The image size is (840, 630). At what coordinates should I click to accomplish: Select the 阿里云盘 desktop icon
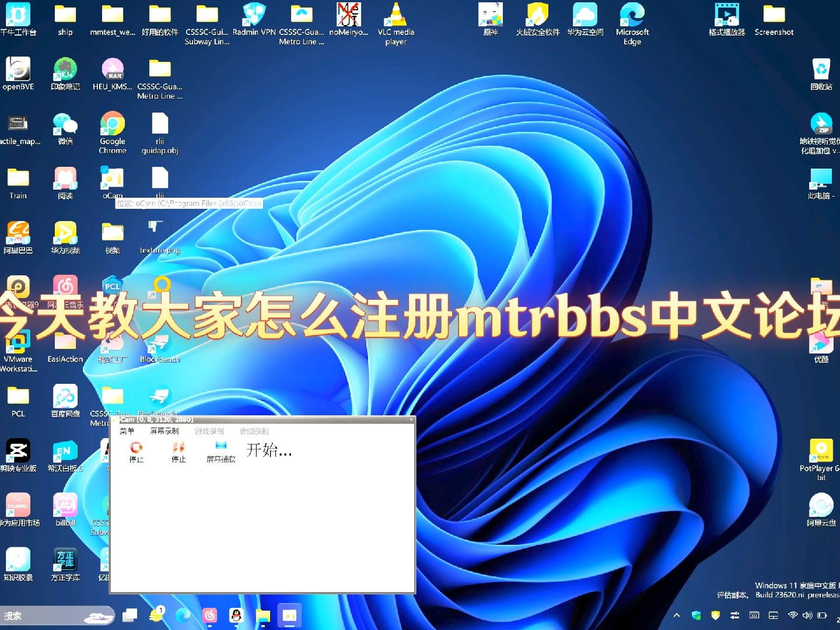(x=821, y=510)
